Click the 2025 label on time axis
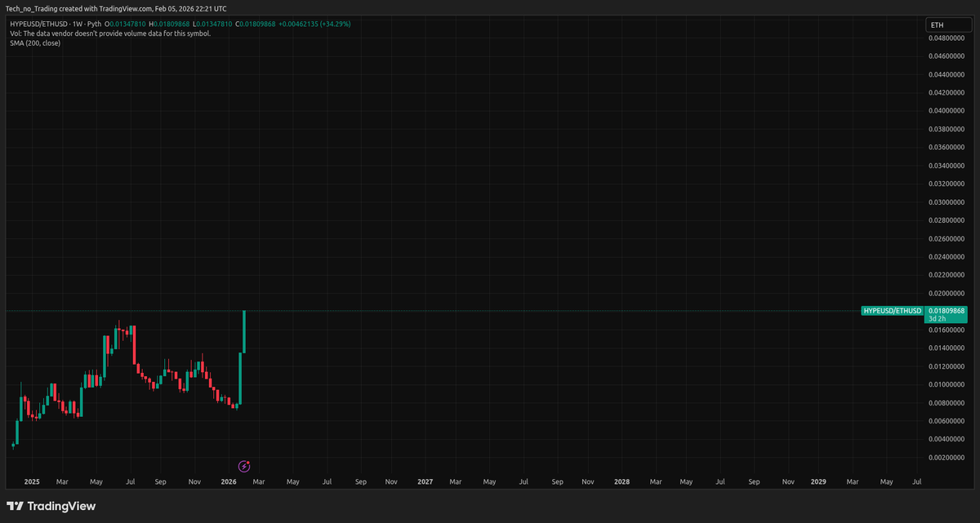 pos(32,482)
